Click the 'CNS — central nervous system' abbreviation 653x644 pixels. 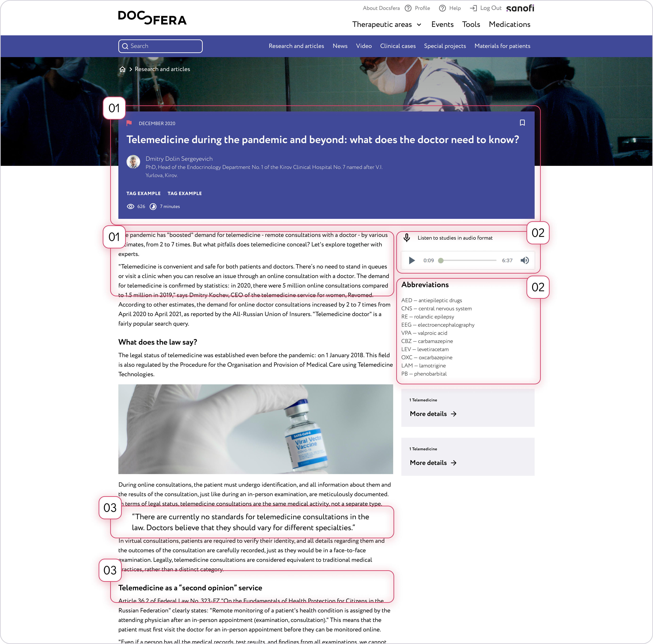(x=436, y=308)
